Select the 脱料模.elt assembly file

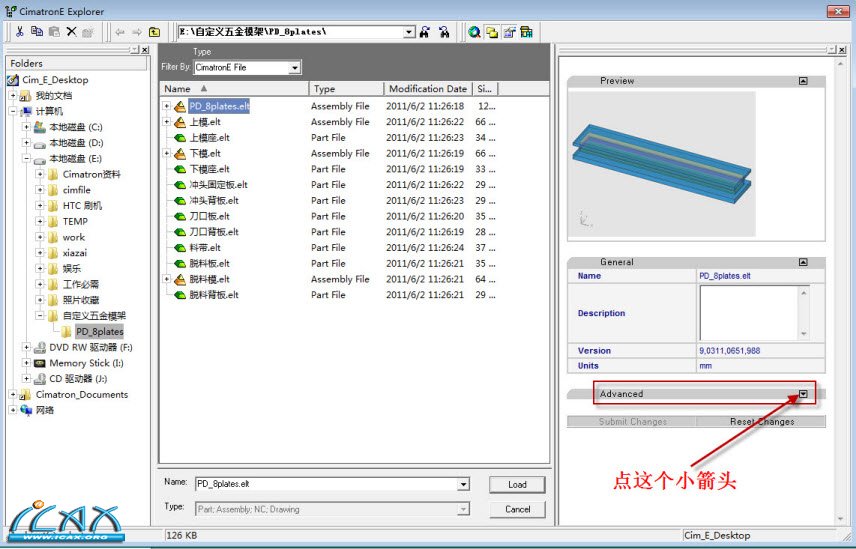[209, 279]
